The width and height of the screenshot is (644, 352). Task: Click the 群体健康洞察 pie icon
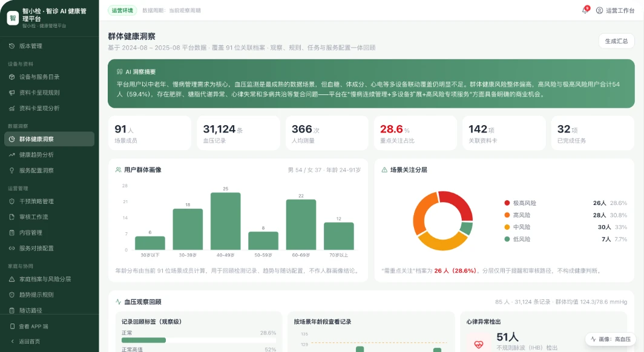[x=11, y=139]
